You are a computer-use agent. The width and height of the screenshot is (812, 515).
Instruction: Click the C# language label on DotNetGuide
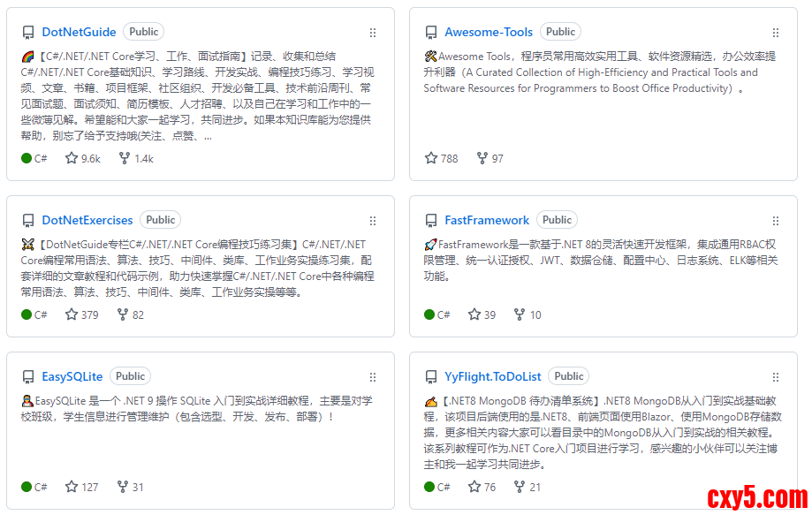coord(41,159)
